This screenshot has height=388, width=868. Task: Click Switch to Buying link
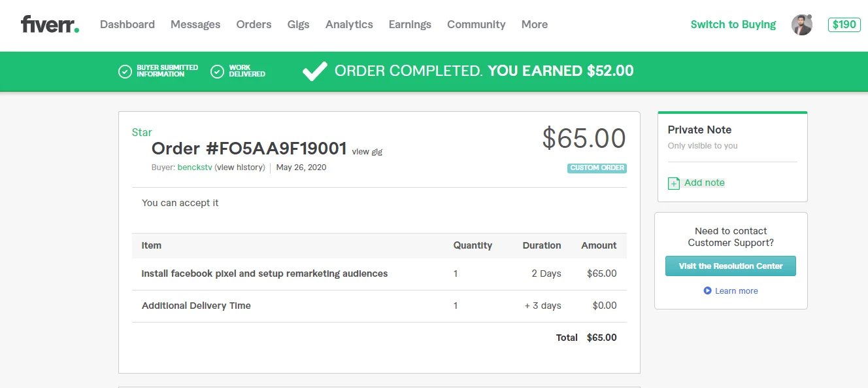pyautogui.click(x=733, y=25)
